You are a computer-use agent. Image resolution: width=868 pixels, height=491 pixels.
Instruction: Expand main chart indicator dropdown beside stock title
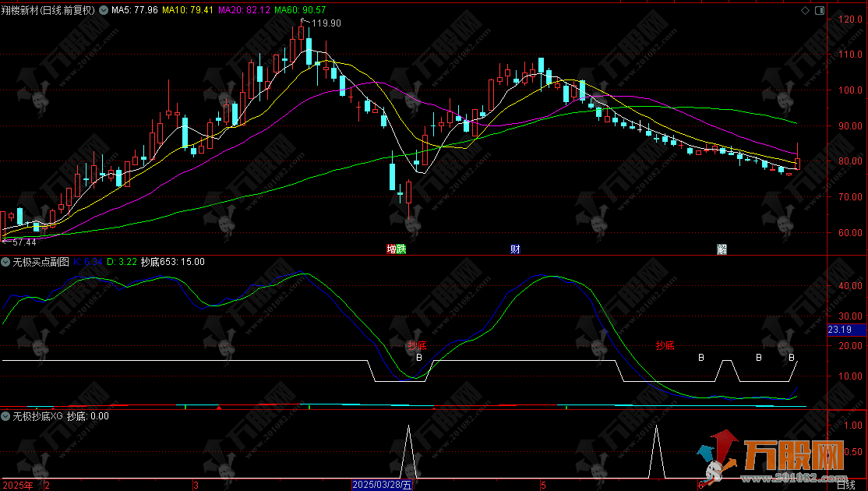(x=102, y=11)
